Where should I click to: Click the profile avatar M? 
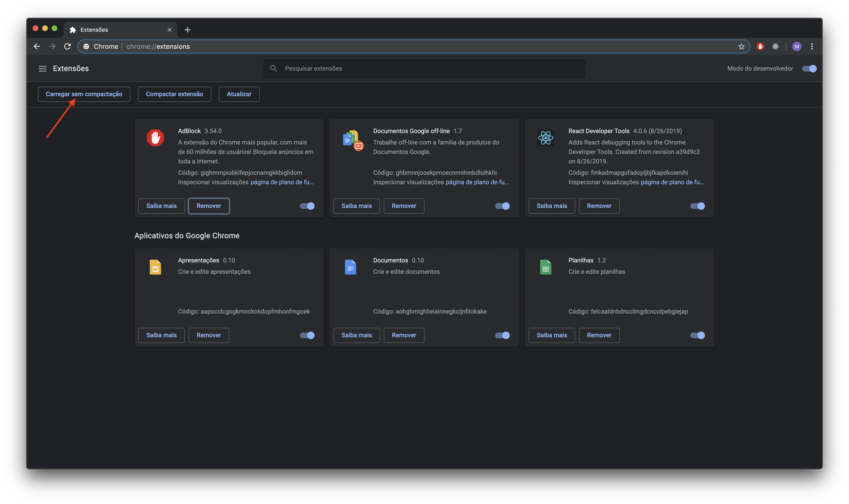796,46
